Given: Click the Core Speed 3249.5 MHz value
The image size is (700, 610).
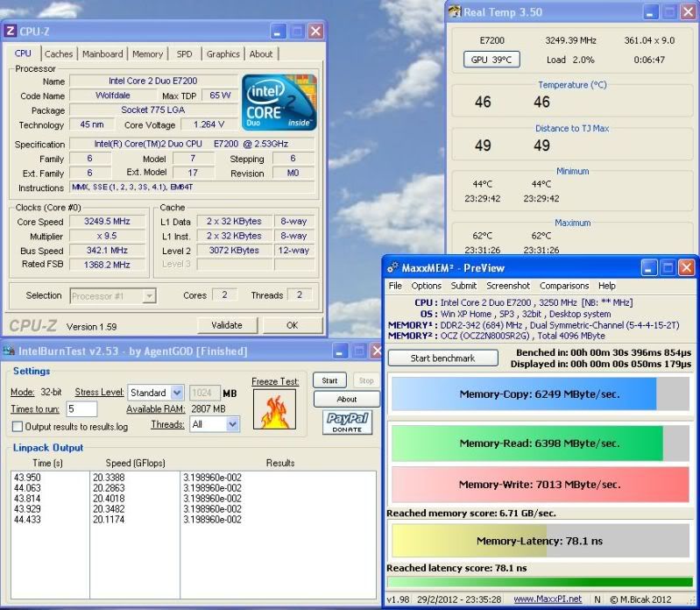Looking at the screenshot, I should pyautogui.click(x=107, y=222).
